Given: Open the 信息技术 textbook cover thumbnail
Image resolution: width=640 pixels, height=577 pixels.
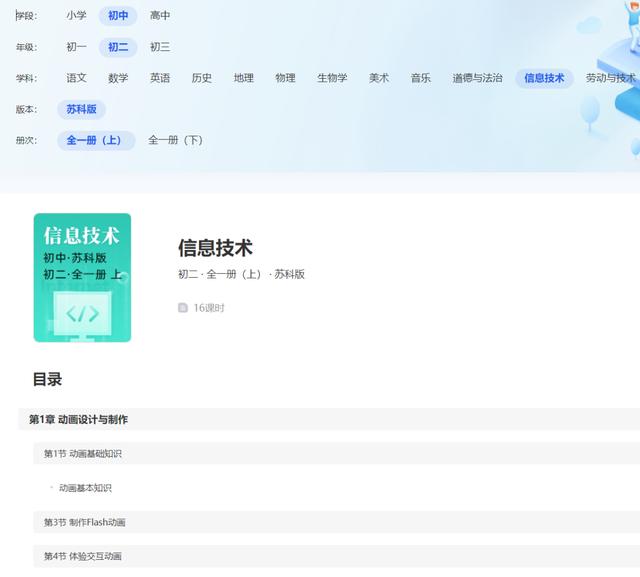Looking at the screenshot, I should click(82, 277).
